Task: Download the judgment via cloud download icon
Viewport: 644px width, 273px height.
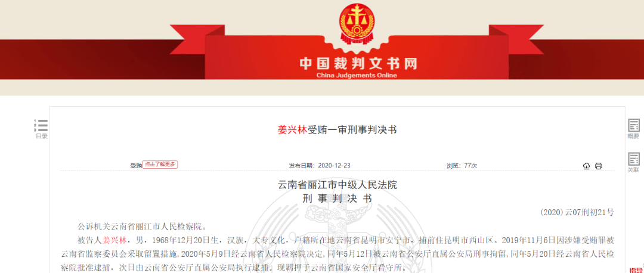Action: point(587,166)
